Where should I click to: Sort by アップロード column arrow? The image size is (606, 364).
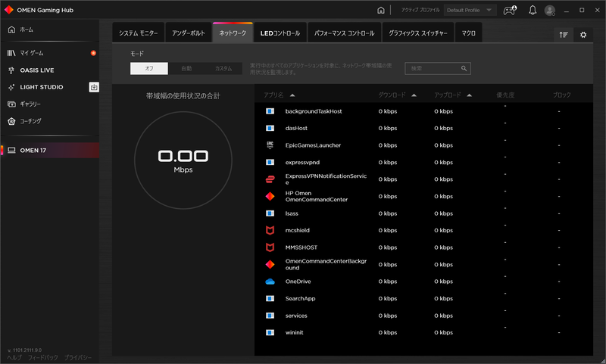click(469, 95)
